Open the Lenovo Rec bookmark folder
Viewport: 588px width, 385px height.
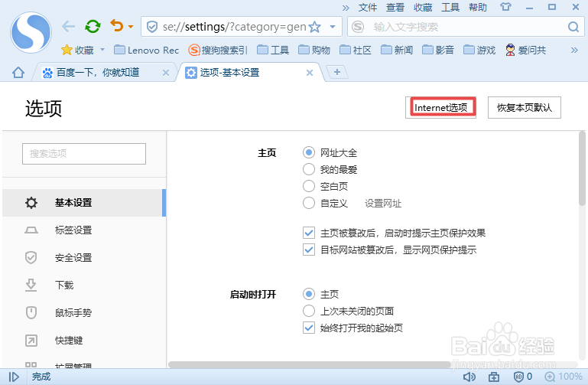[x=146, y=50]
